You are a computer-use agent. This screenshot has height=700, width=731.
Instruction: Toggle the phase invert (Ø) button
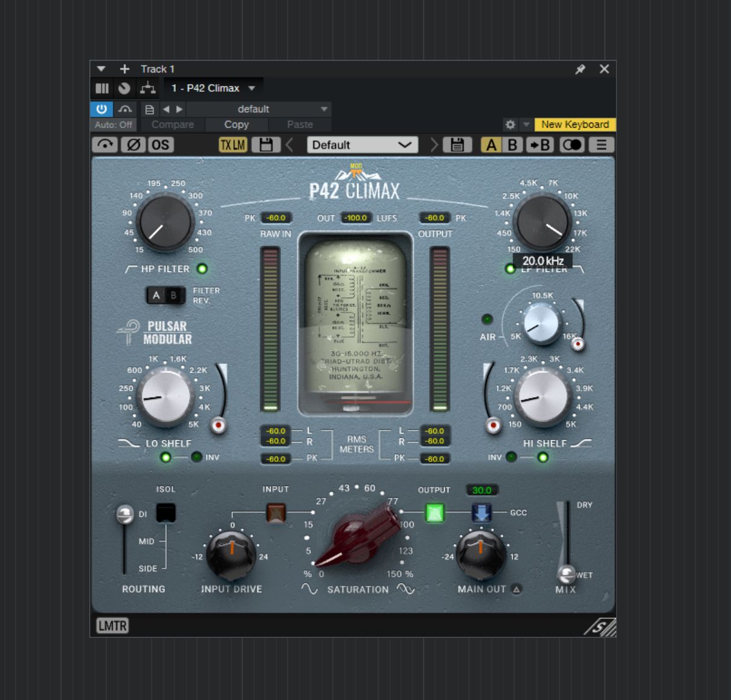click(x=134, y=145)
